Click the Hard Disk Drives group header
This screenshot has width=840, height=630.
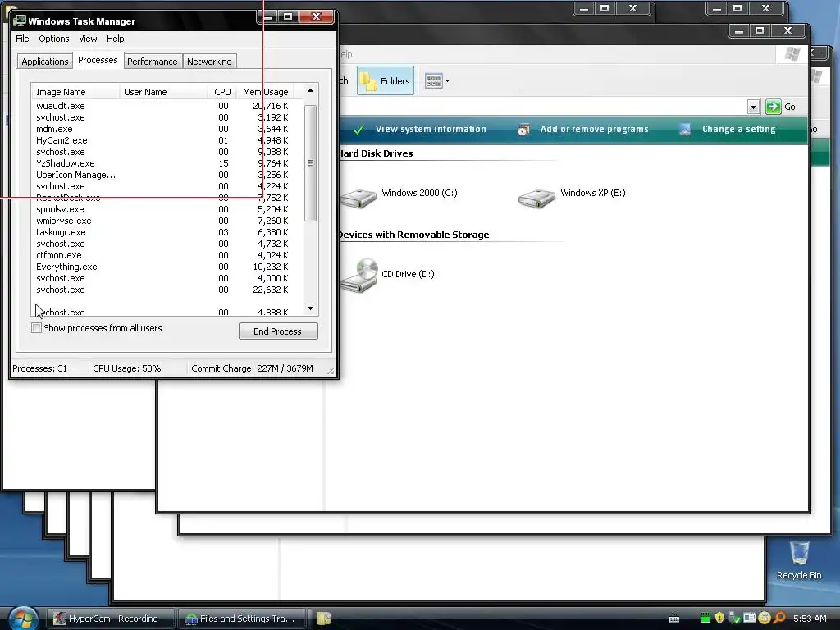376,153
